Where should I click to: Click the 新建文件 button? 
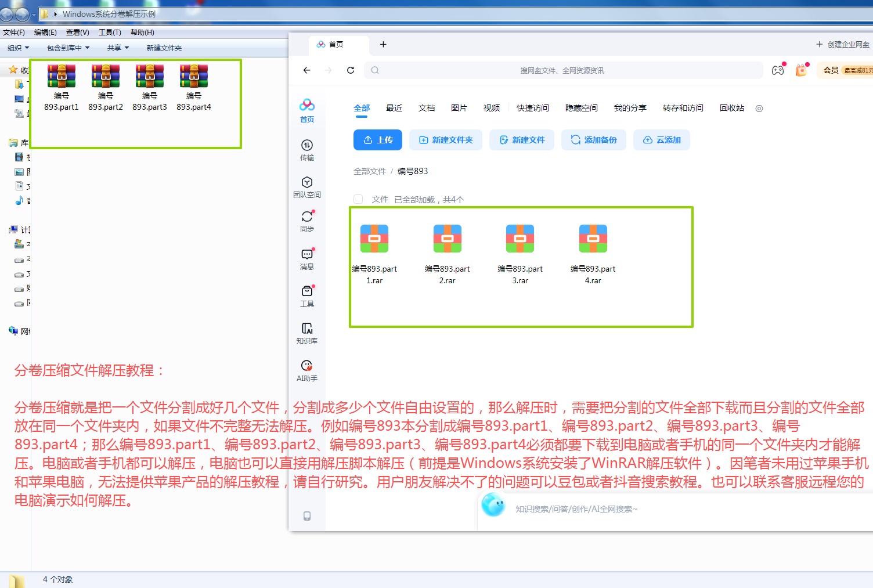pyautogui.click(x=522, y=140)
